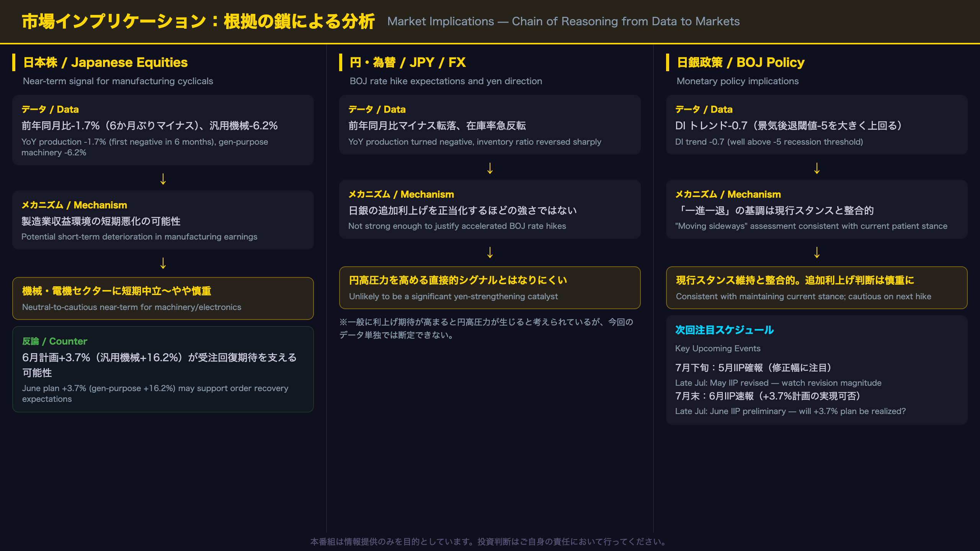The width and height of the screenshot is (980, 551).
Task: Click the 次回注目スケジュール heading
Action: tap(724, 330)
